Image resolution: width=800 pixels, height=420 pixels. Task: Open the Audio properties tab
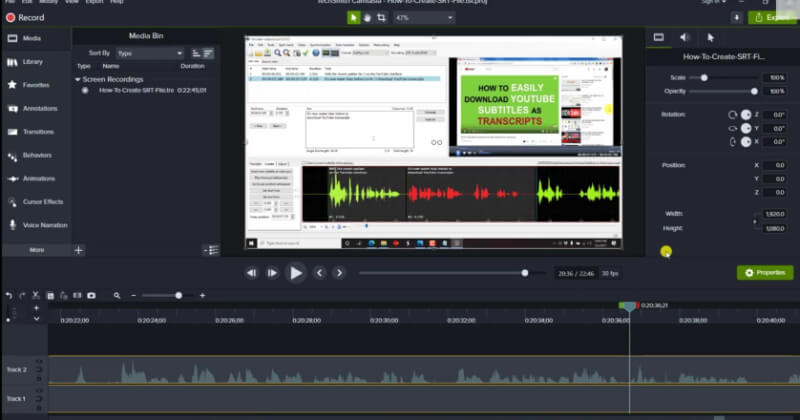pos(685,37)
